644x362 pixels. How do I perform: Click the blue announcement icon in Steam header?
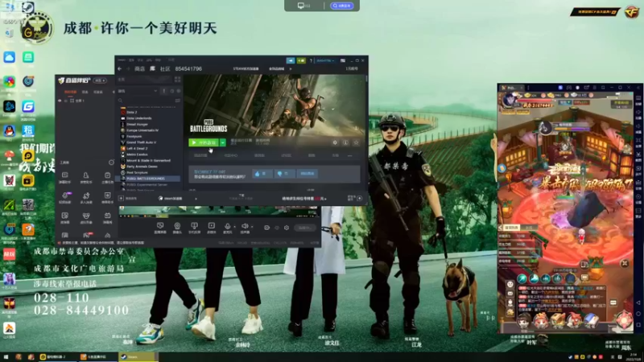[291, 60]
